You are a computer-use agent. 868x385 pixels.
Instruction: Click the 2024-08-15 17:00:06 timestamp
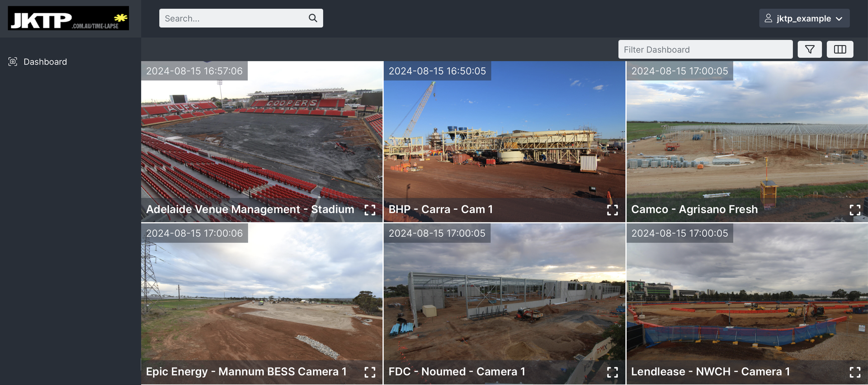pos(194,233)
